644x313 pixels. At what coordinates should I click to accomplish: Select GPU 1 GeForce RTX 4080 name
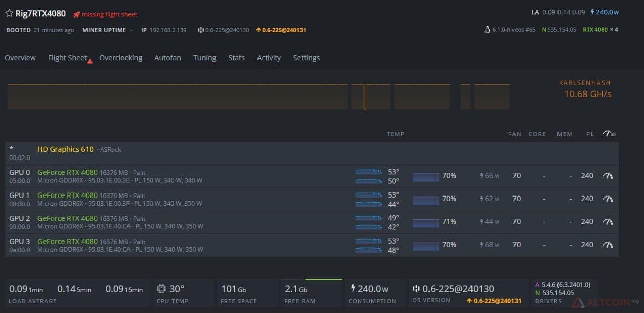[x=67, y=195]
